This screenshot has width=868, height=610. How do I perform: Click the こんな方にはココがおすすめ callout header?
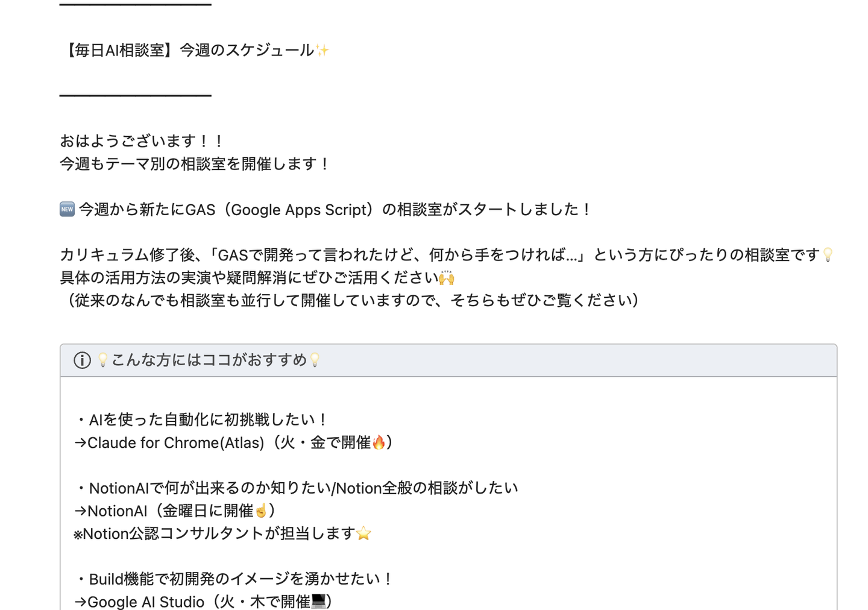[x=209, y=360]
